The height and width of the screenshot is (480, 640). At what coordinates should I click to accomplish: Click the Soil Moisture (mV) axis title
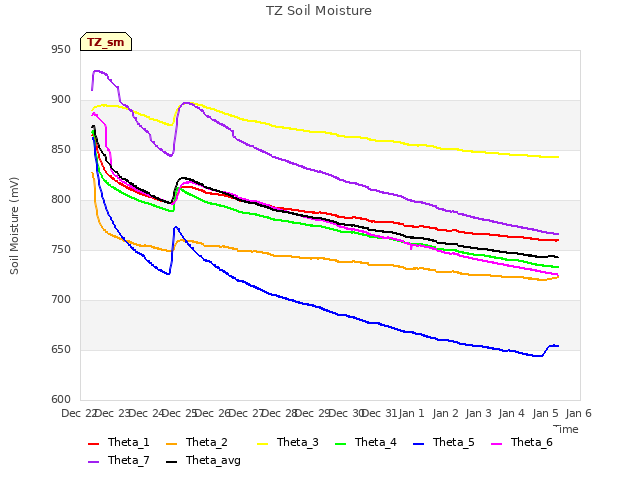[14, 226]
